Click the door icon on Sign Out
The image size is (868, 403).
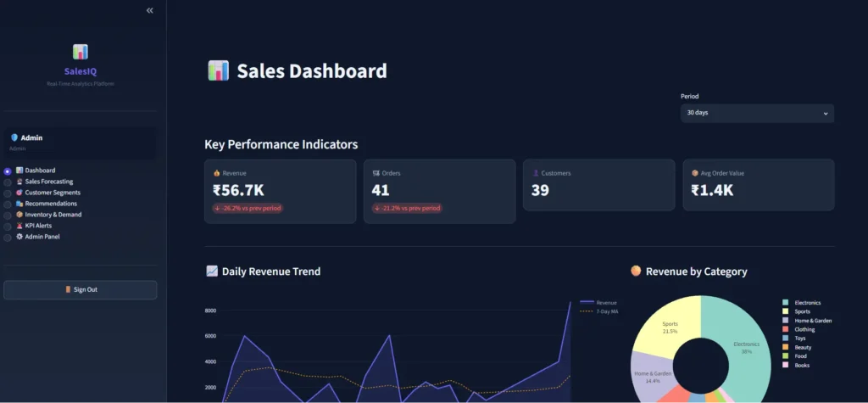[x=68, y=289]
